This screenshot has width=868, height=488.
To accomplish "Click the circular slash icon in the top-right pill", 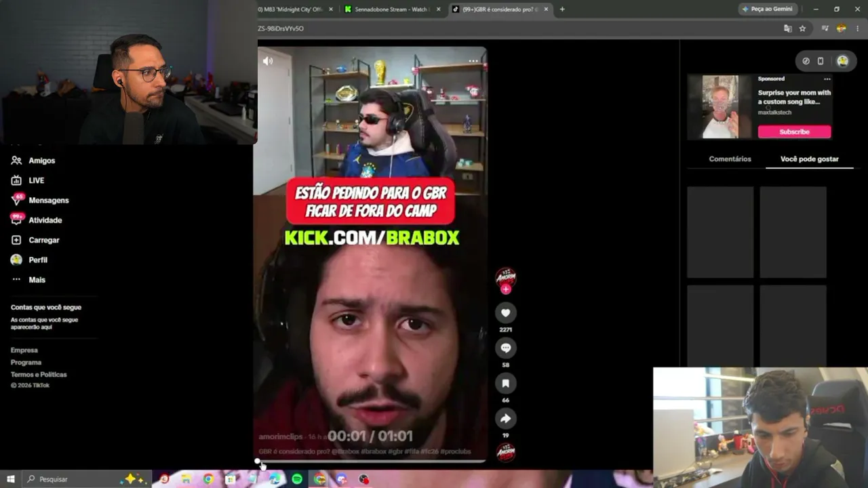I will (806, 61).
